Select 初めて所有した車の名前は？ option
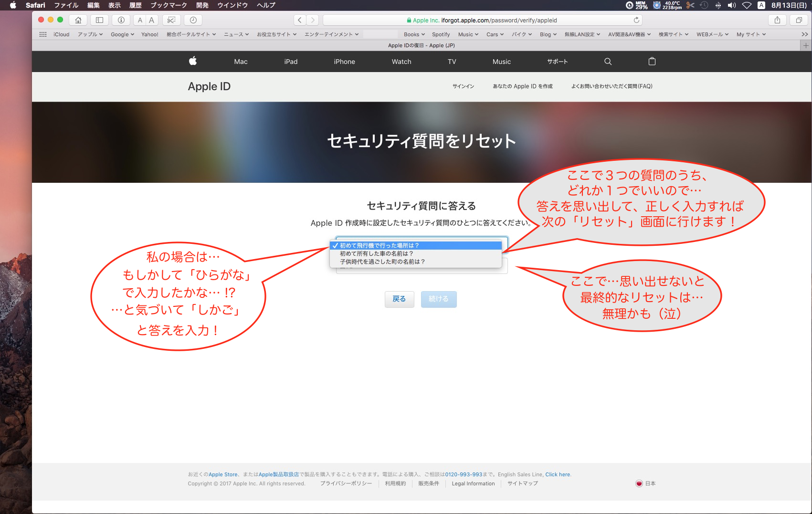This screenshot has width=812, height=514. (x=416, y=253)
